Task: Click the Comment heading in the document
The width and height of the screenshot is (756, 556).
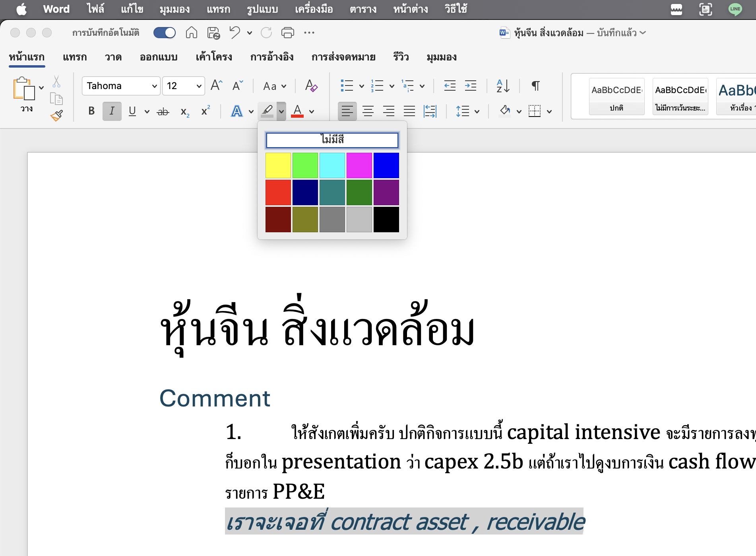Action: [x=215, y=398]
